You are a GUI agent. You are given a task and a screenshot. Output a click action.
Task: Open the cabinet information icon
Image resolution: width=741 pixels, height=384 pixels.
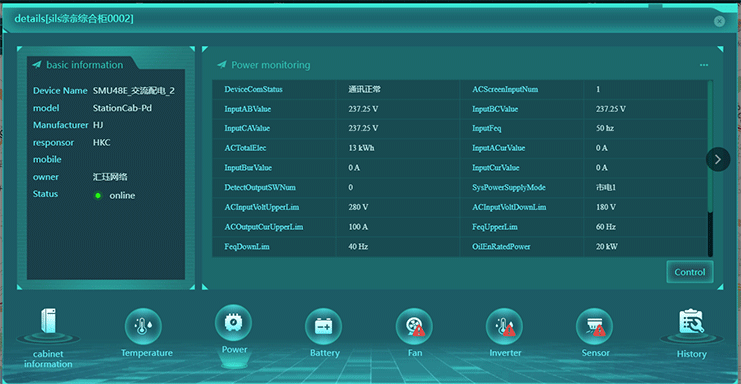48,322
